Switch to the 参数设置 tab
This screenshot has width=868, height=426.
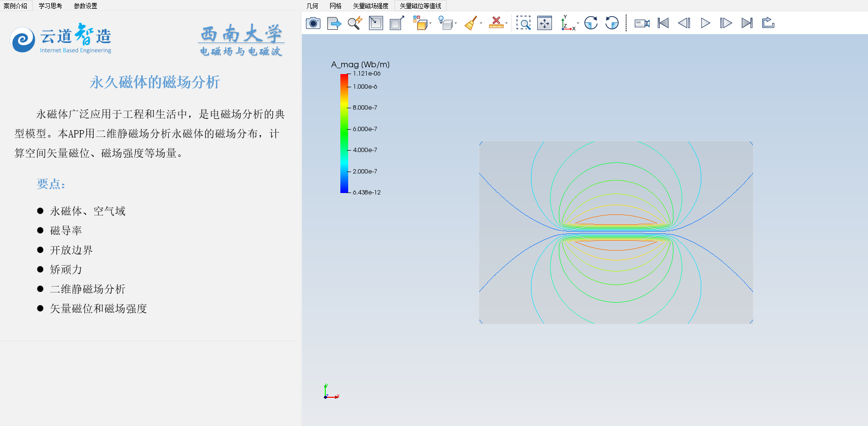86,6
